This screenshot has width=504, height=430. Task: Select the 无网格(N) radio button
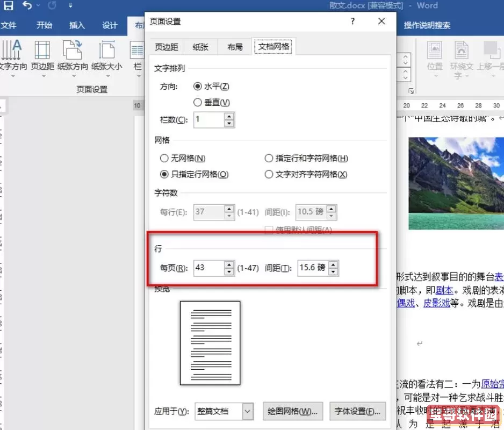pyautogui.click(x=164, y=158)
